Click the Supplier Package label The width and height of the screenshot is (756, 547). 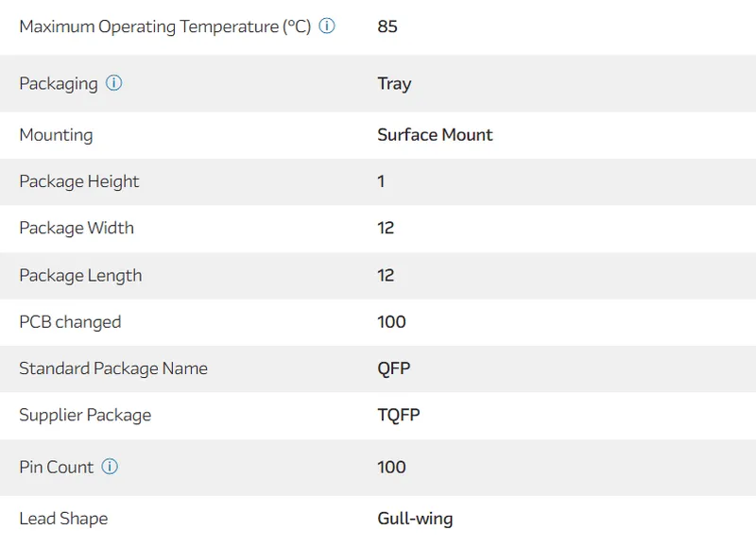coord(85,415)
